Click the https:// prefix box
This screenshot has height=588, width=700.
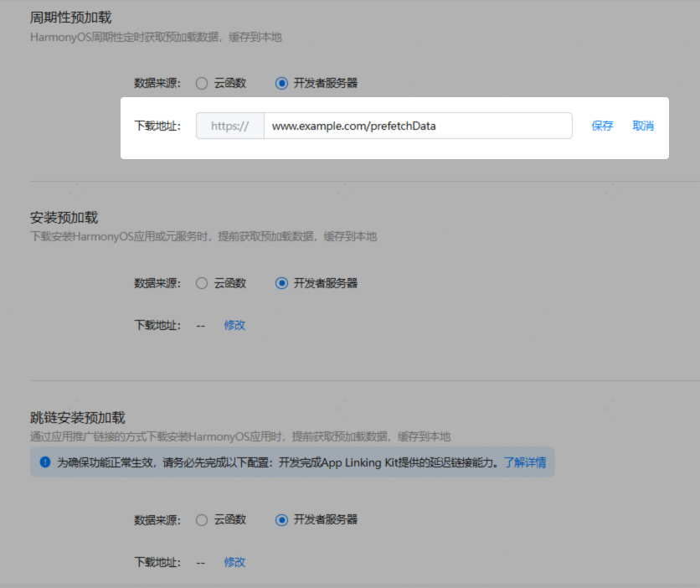click(x=229, y=126)
